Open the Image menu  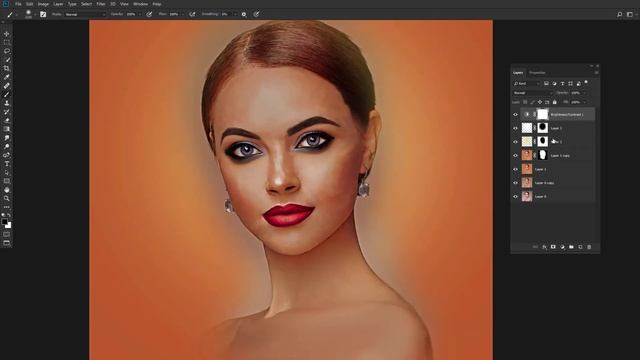point(43,4)
